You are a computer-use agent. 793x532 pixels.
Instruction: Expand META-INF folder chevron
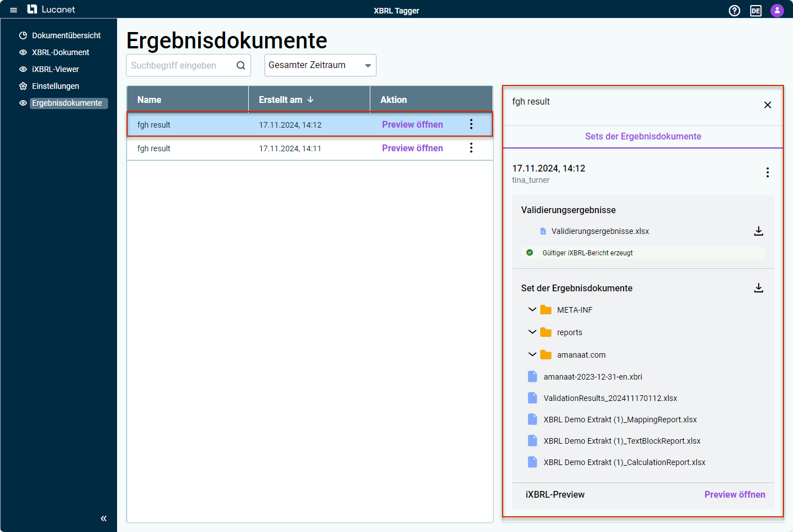532,309
